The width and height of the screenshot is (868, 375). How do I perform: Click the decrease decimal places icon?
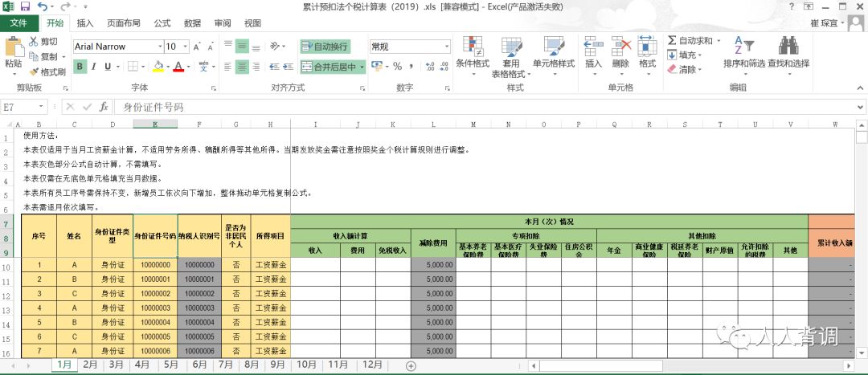(x=444, y=67)
